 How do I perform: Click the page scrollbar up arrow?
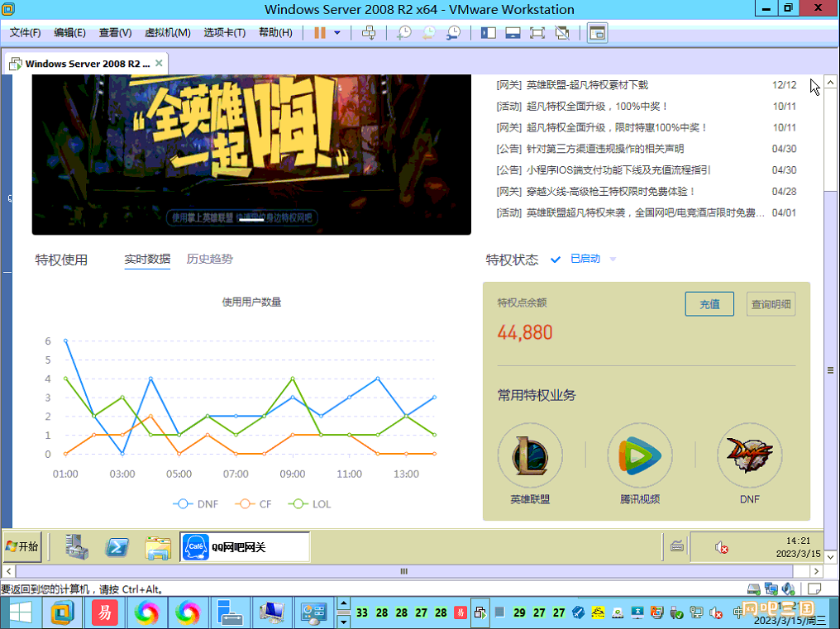click(830, 83)
